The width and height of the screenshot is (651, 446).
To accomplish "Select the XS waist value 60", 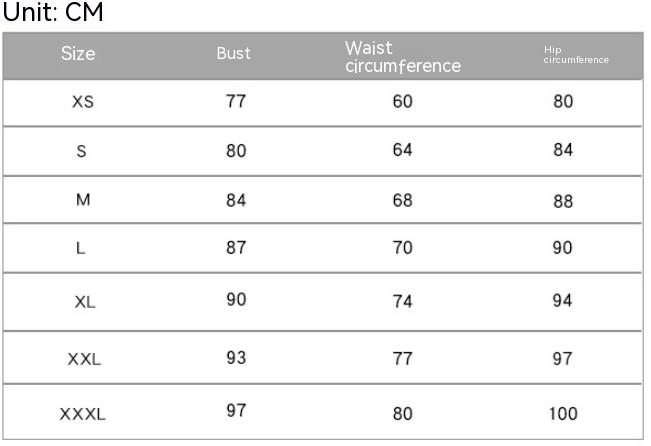I will coord(402,102).
